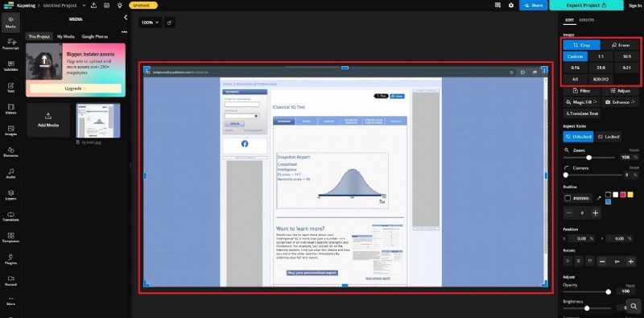The image size is (644, 318).
Task: Click the More sidebar item
Action: click(x=10, y=301)
